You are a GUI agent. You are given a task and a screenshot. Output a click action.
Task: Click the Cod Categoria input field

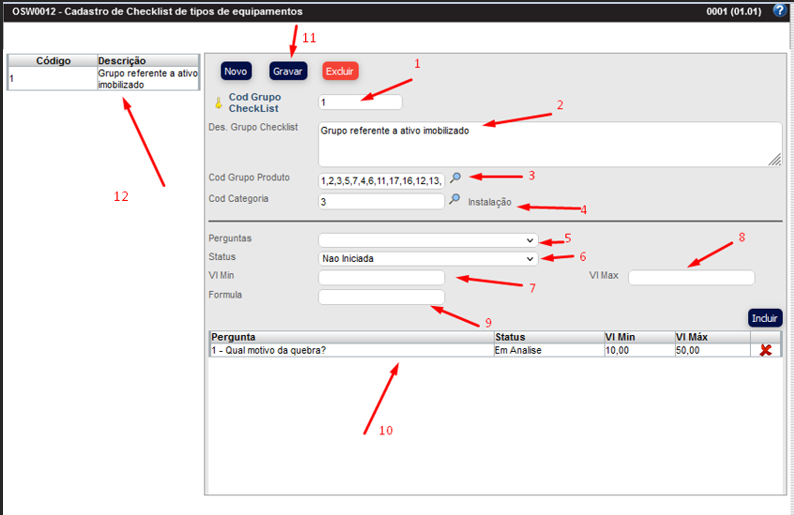point(380,201)
